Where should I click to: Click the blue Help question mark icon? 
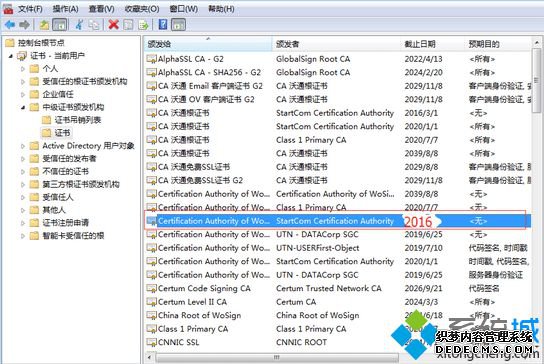(x=163, y=25)
